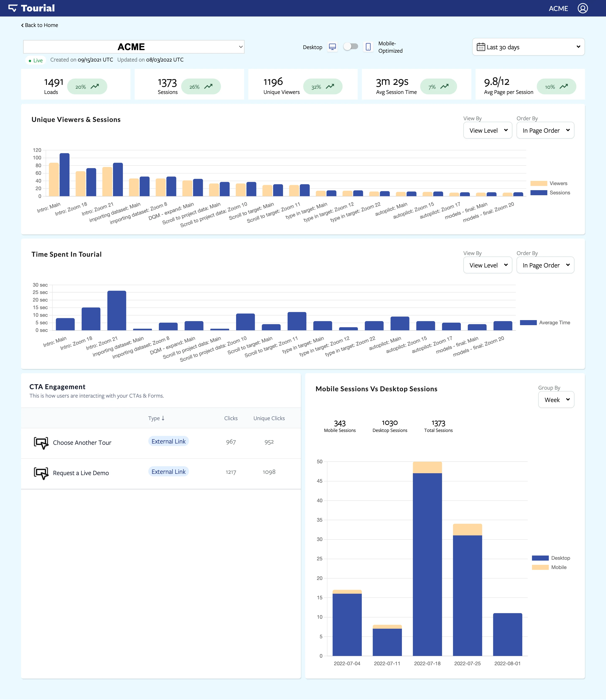Click the Clicks column header
The image size is (606, 700).
(x=231, y=418)
